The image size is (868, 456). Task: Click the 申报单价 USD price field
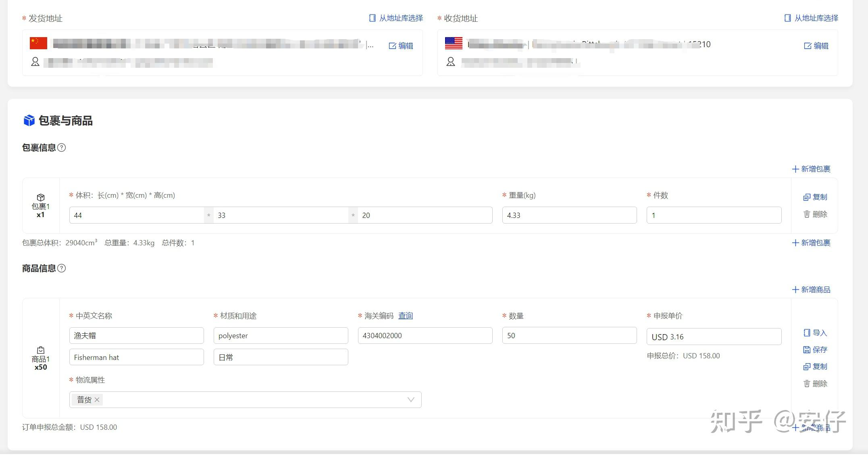click(714, 337)
